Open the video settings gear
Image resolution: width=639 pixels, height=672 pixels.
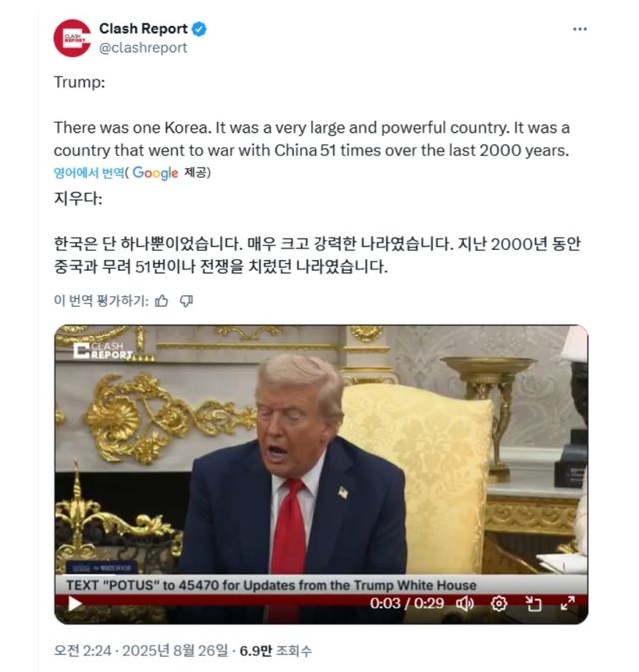point(499,604)
